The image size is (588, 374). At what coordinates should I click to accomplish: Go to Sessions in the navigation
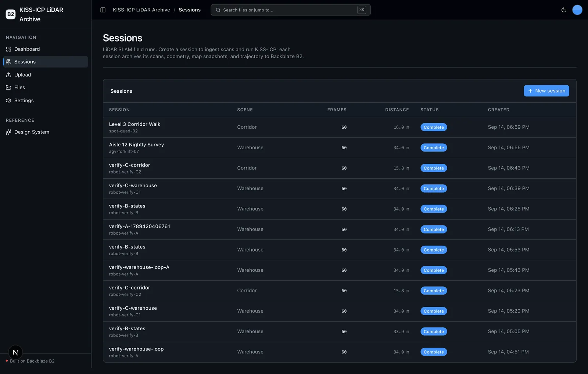(x=46, y=62)
